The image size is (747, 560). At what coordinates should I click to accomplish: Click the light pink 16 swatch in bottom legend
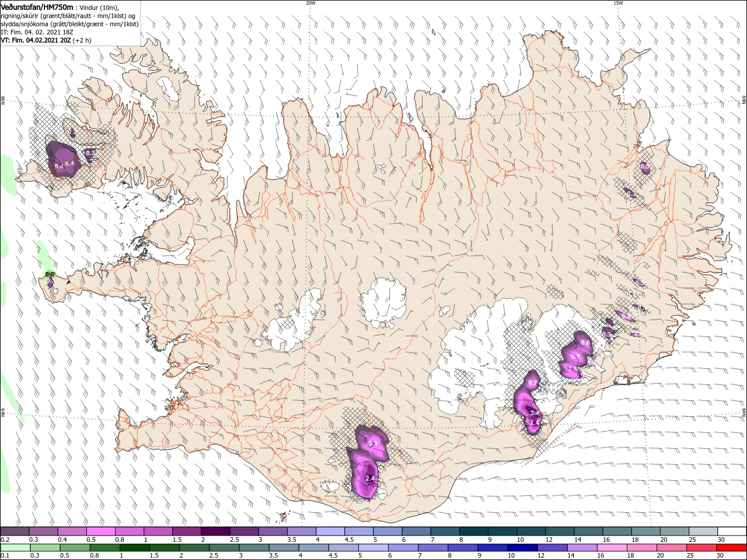tap(612, 548)
